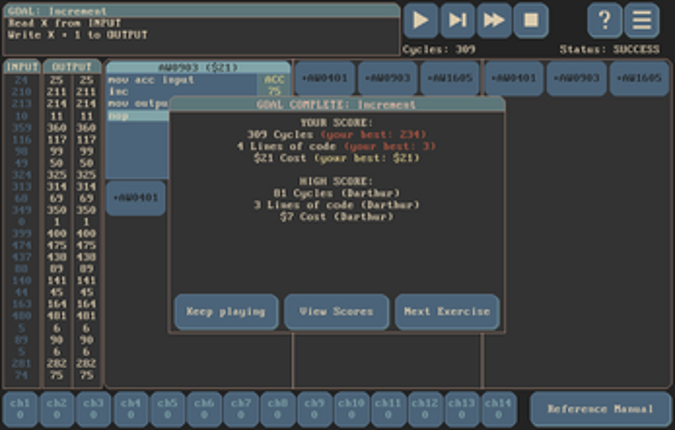Click the '$7 Cost (Darthur)' high score line
This screenshot has height=430, width=675.
[337, 217]
